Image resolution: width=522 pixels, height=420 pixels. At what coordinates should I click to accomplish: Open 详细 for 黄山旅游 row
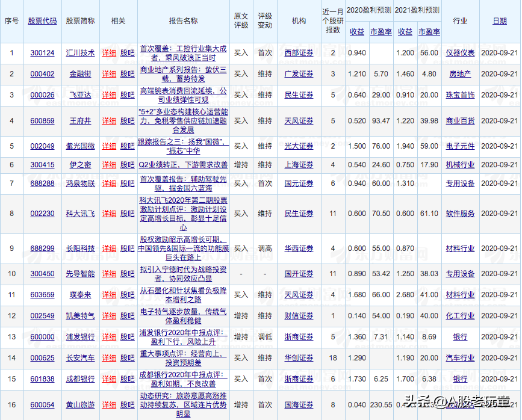(x=109, y=405)
